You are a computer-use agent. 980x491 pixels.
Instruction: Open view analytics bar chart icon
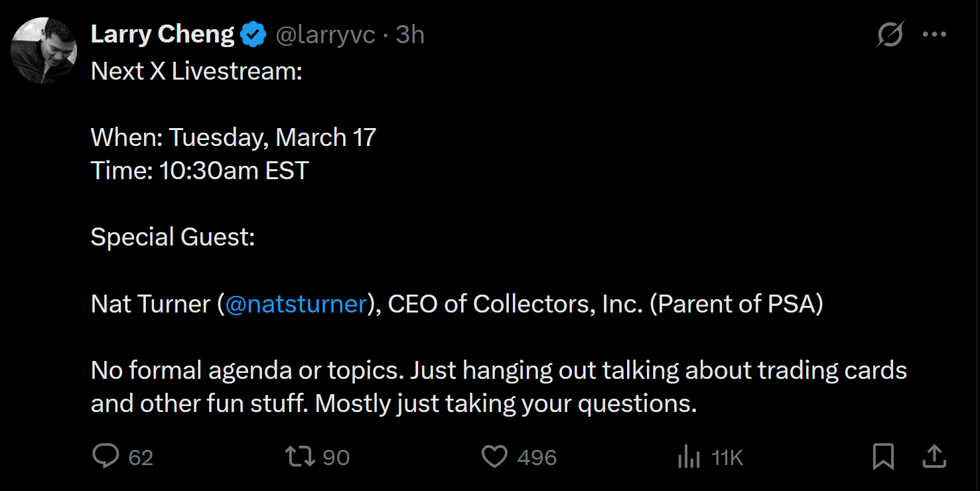click(x=689, y=457)
